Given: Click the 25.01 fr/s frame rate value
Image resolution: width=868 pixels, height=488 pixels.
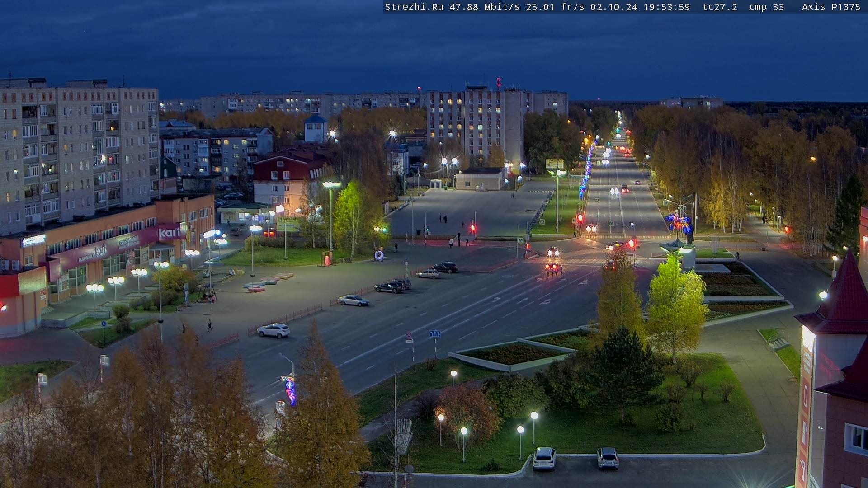Looking at the screenshot, I should (x=556, y=7).
